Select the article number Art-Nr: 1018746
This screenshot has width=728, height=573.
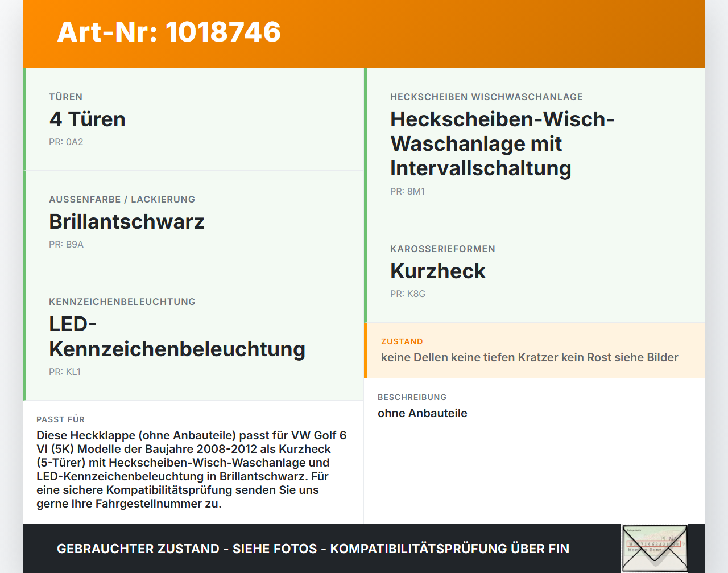[x=168, y=32]
